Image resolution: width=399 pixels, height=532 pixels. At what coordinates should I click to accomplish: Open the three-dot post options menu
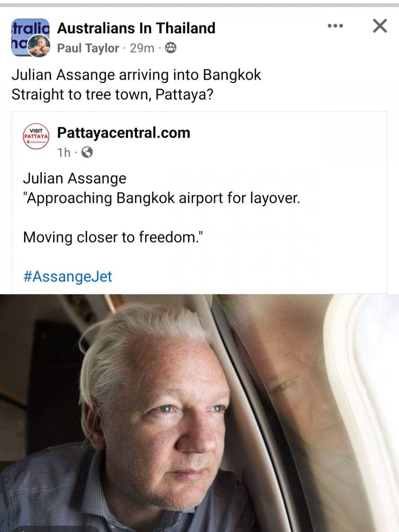point(335,26)
